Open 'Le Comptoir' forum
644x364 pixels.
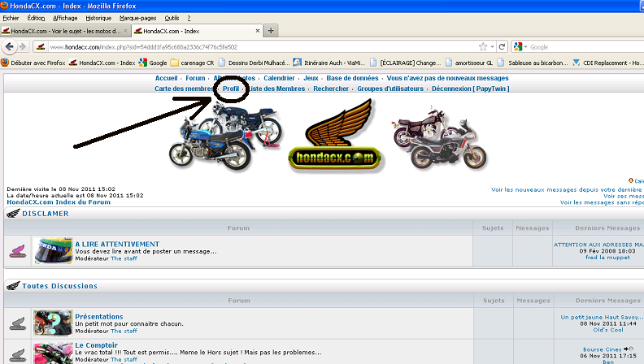96,345
